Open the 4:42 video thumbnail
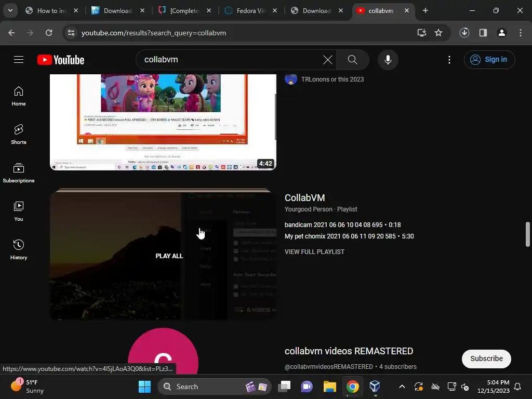 (x=163, y=122)
